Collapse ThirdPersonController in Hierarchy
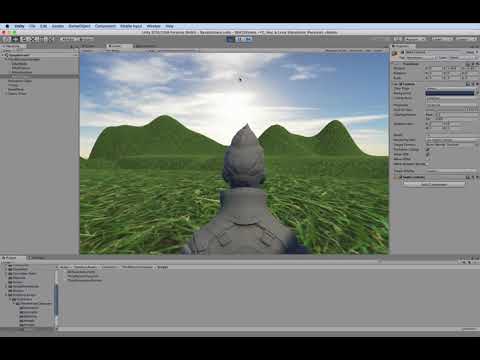The width and height of the screenshot is (480, 360). click(6, 59)
